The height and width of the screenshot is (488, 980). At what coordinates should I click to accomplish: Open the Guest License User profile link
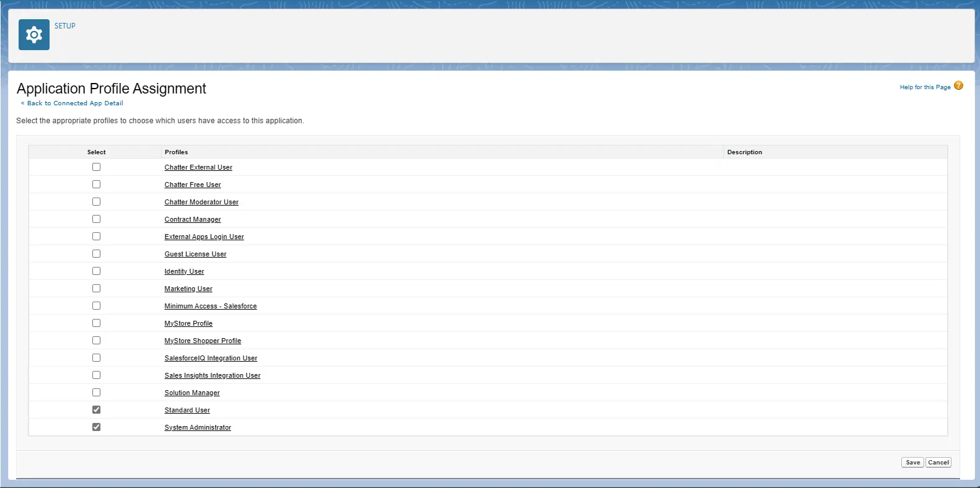195,254
